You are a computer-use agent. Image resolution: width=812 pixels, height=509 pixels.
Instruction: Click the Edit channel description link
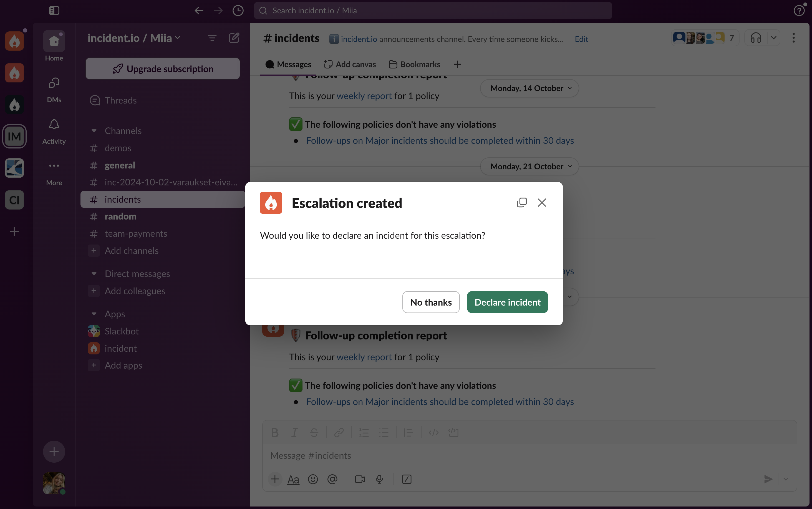tap(581, 39)
